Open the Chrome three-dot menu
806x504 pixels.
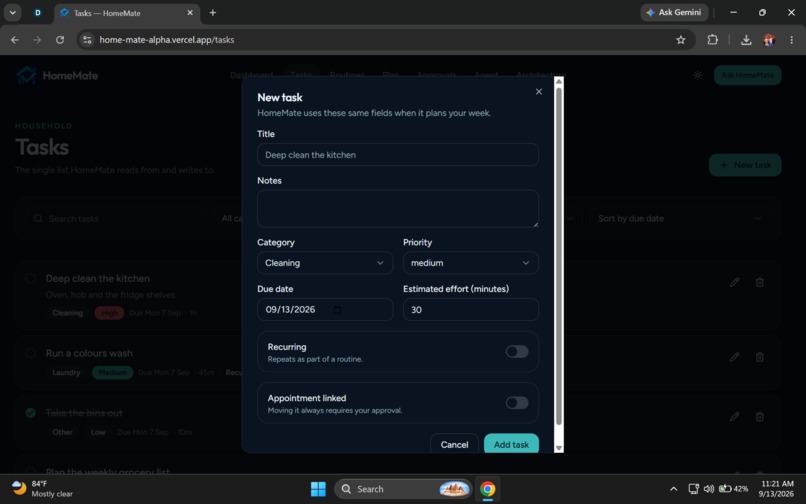791,40
